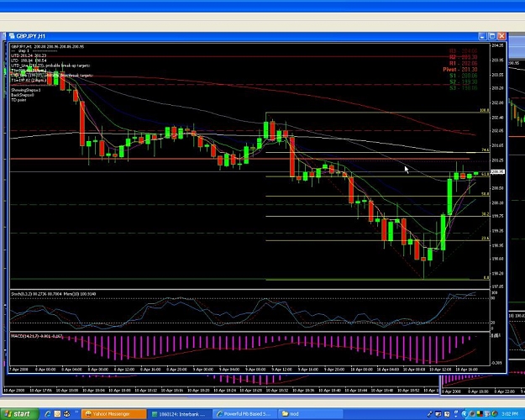Click the GBPJPY,H1 chart window icon
Image resolution: width=525 pixels, height=420 pixels.
click(x=12, y=36)
